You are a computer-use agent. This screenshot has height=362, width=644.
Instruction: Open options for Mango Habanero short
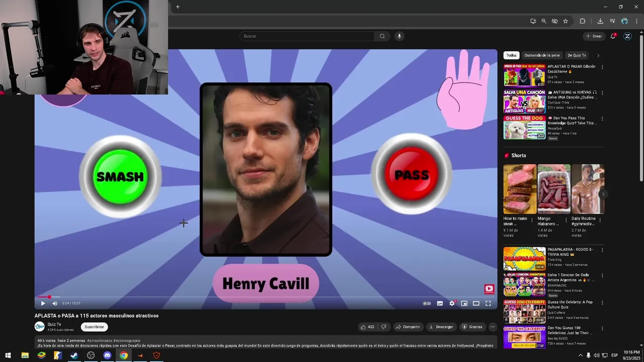coord(566,220)
